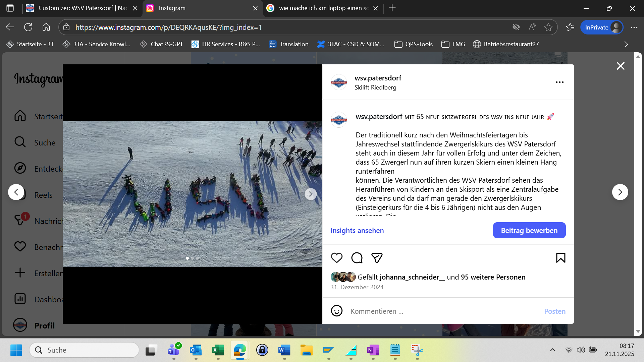Screen dimensions: 644x362
Task: Add page to favorites star icon
Action: pos(548,27)
